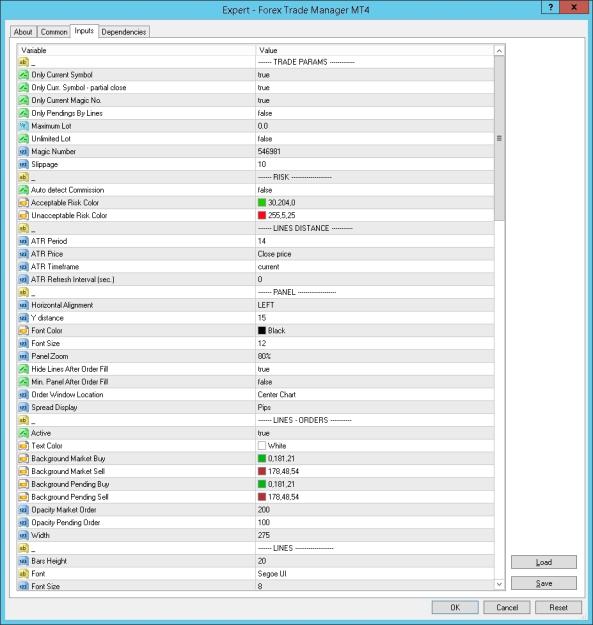Click the Load button

[544, 562]
